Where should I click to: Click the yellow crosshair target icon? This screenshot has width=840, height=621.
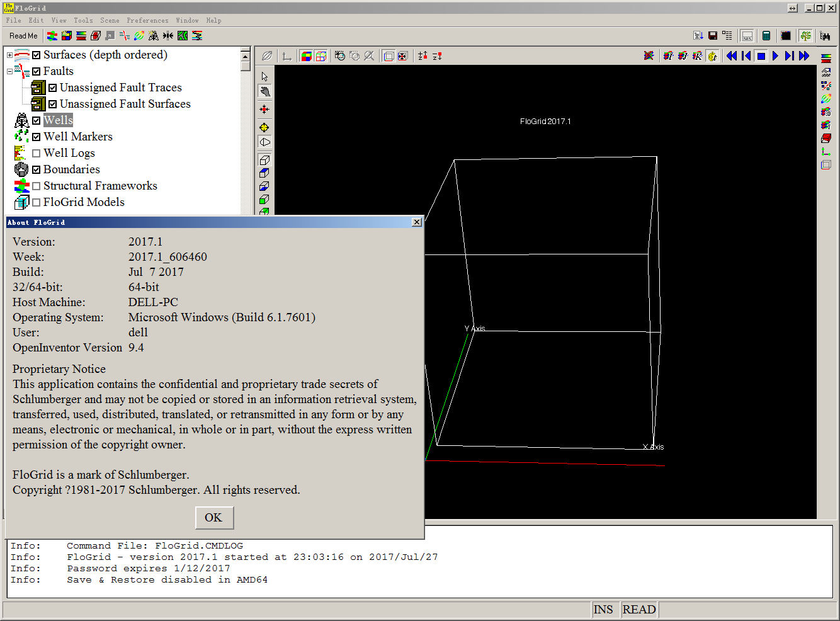tap(264, 128)
